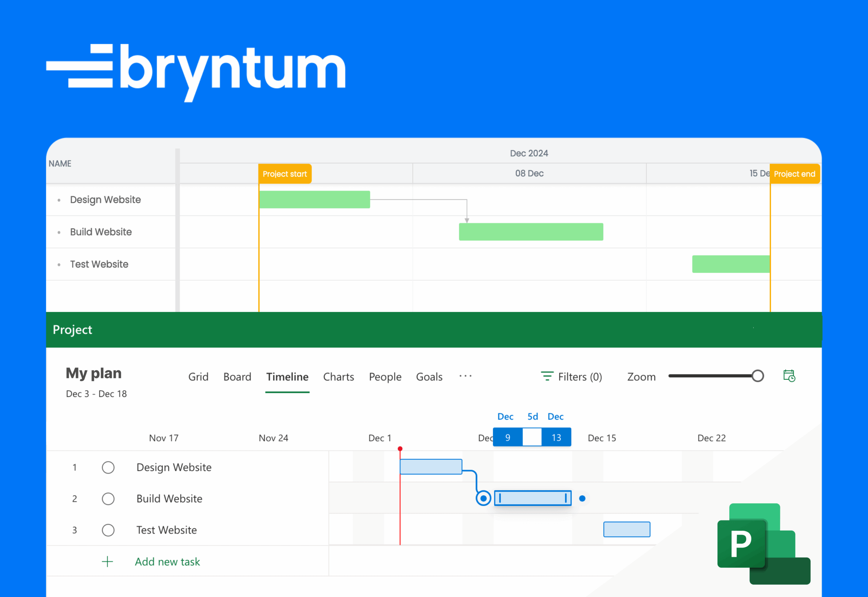Open the overflow menu next to Goals
The image size is (868, 597).
pos(465,377)
